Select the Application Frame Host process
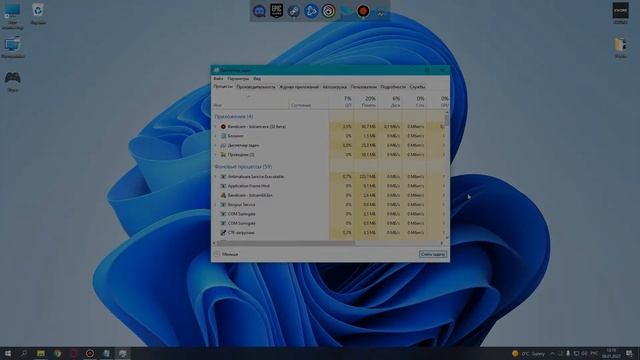This screenshot has height=360, width=640. pyautogui.click(x=249, y=186)
